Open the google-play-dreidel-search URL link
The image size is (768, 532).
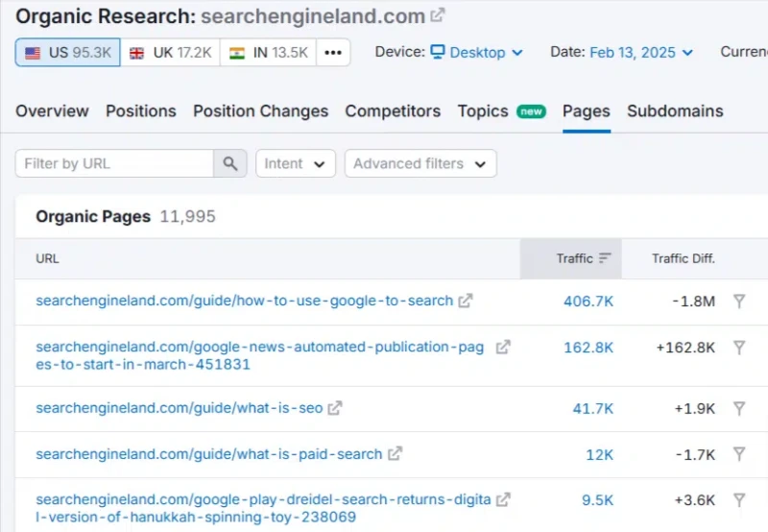pos(263,509)
